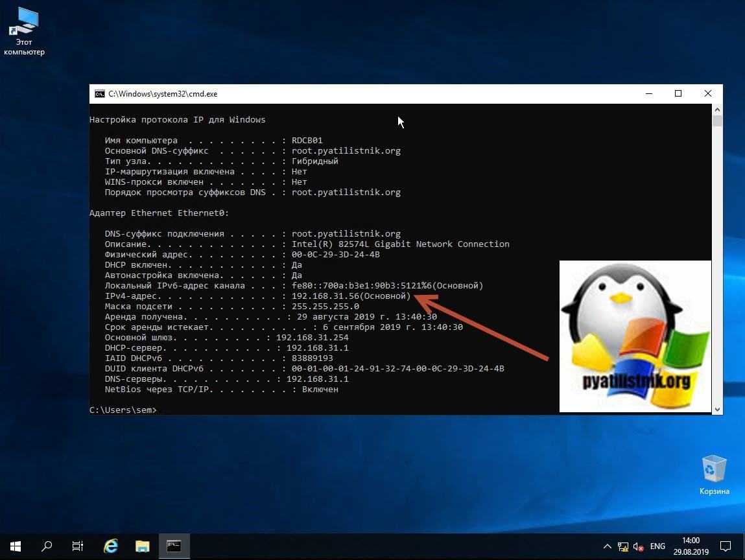745x560 pixels.
Task: Click the cmd.exe taskbar button
Action: (174, 546)
